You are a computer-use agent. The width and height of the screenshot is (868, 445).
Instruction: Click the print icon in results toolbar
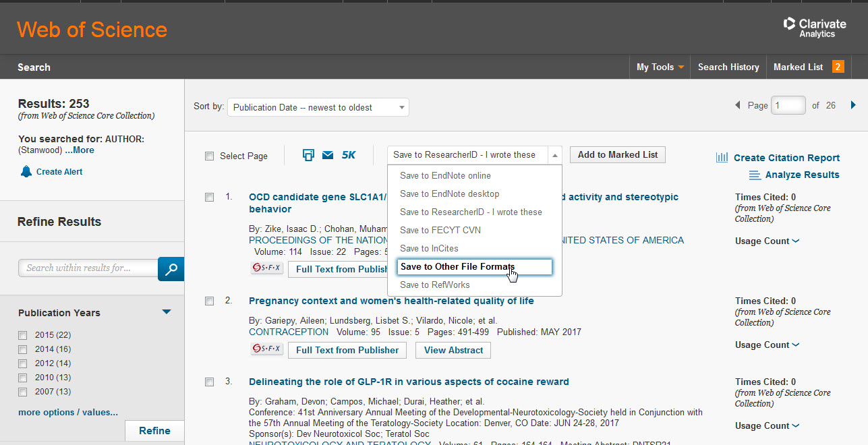click(308, 155)
